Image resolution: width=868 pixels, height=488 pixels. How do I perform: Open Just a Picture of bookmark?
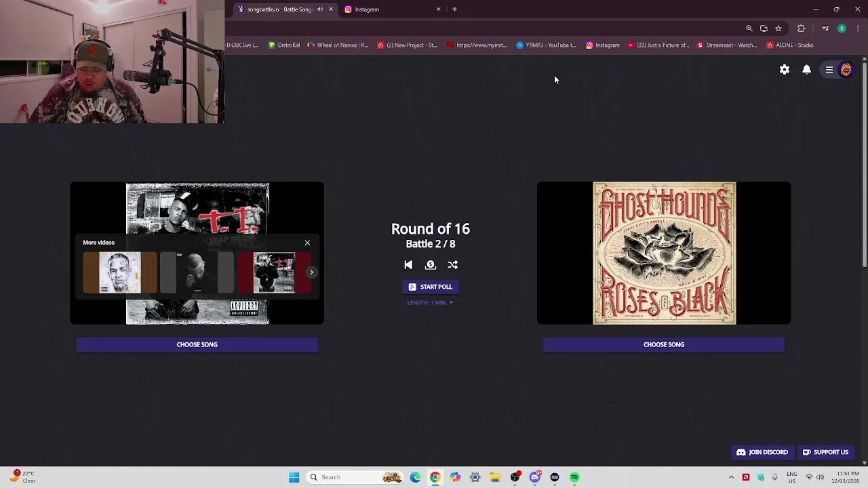(658, 45)
